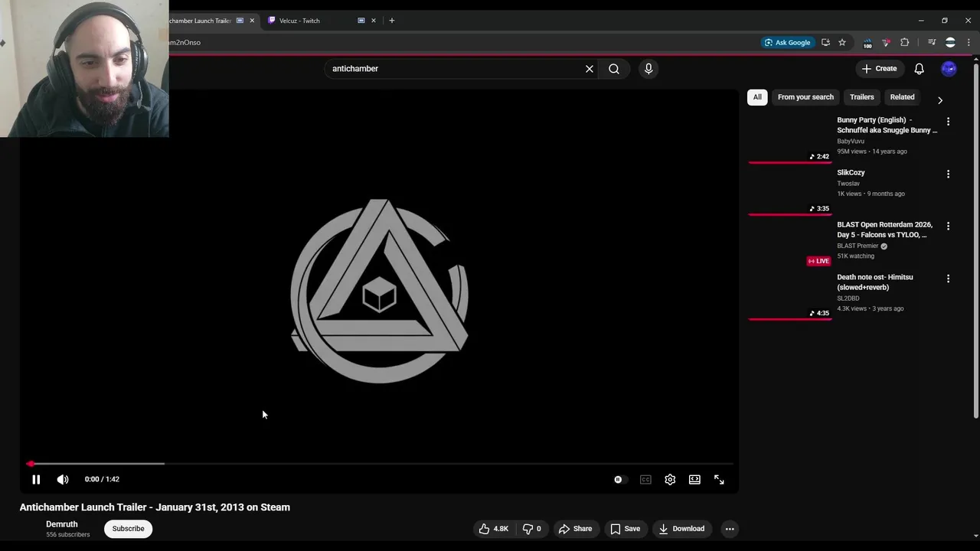The height and width of the screenshot is (551, 980).
Task: Click the Bunny Party thumbnail showing 2:42
Action: pos(789,139)
